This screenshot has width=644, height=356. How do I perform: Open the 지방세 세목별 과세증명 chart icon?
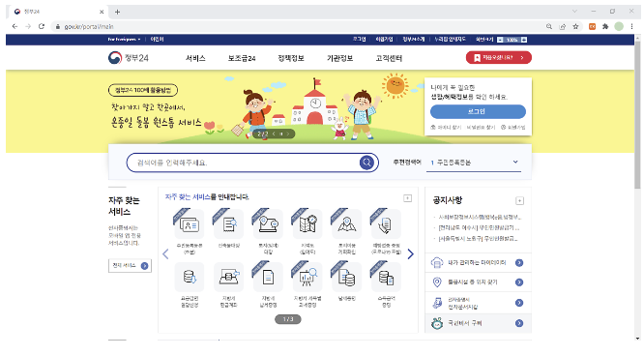pos(307,278)
